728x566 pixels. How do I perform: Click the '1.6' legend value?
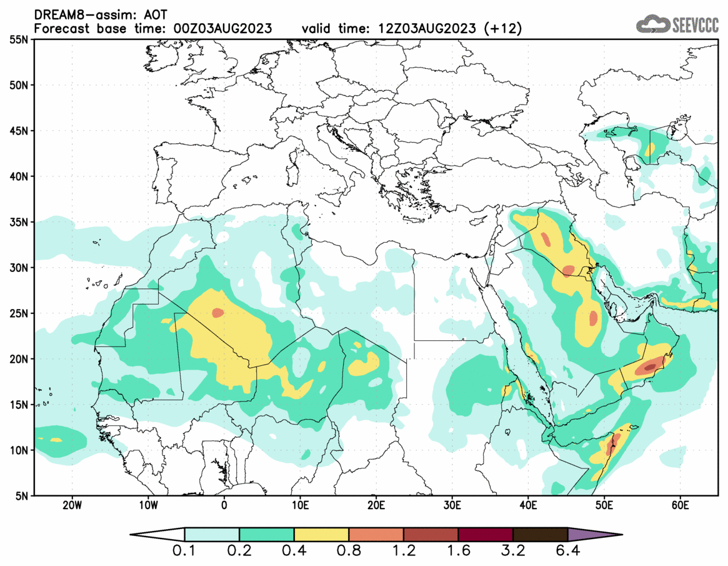458,552
